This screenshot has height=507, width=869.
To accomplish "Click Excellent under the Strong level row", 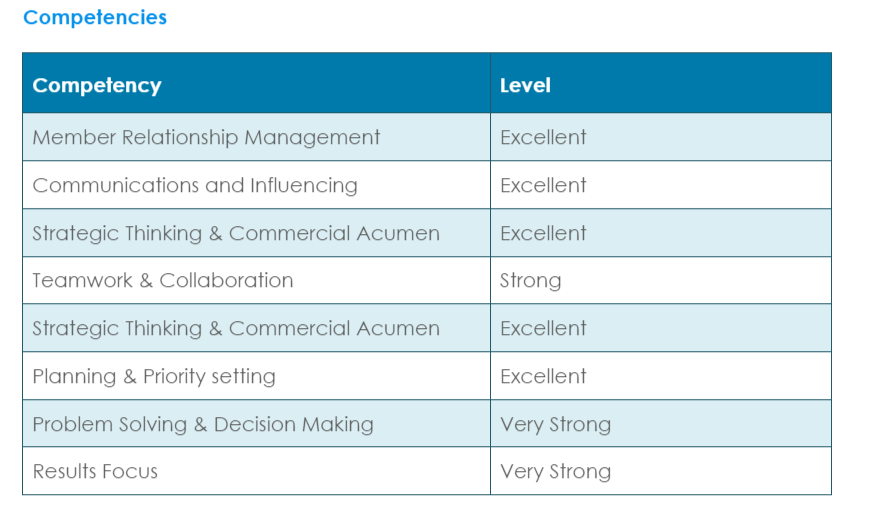I will (x=543, y=328).
